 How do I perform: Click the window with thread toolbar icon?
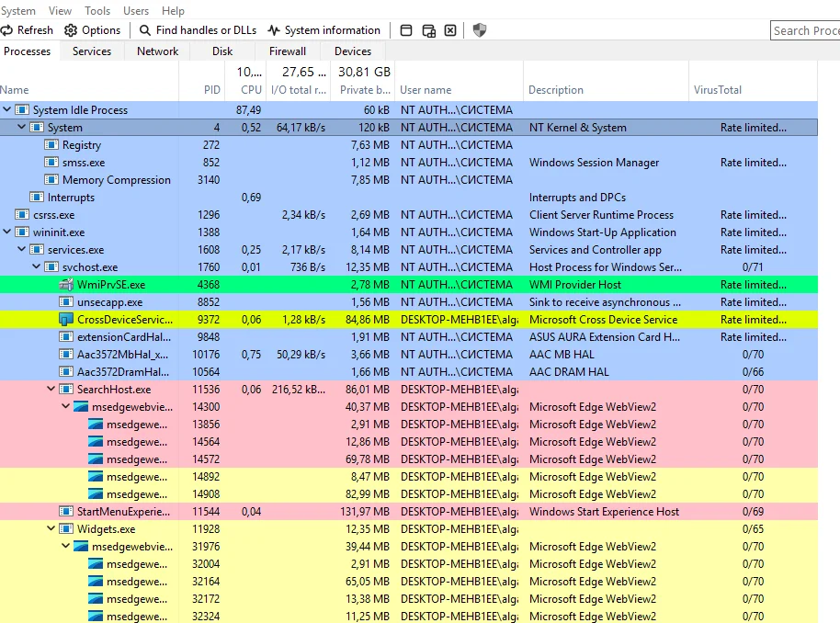point(428,30)
